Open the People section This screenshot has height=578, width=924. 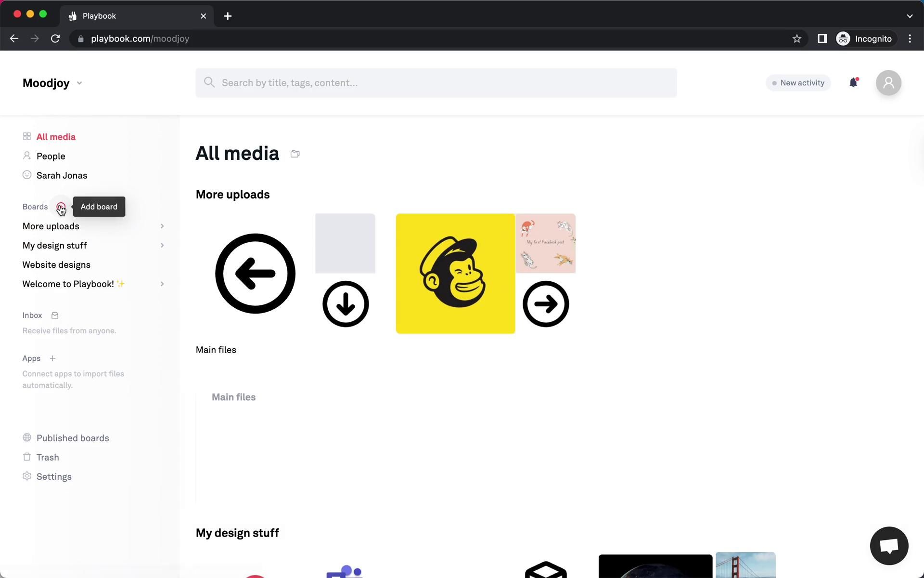(x=51, y=156)
